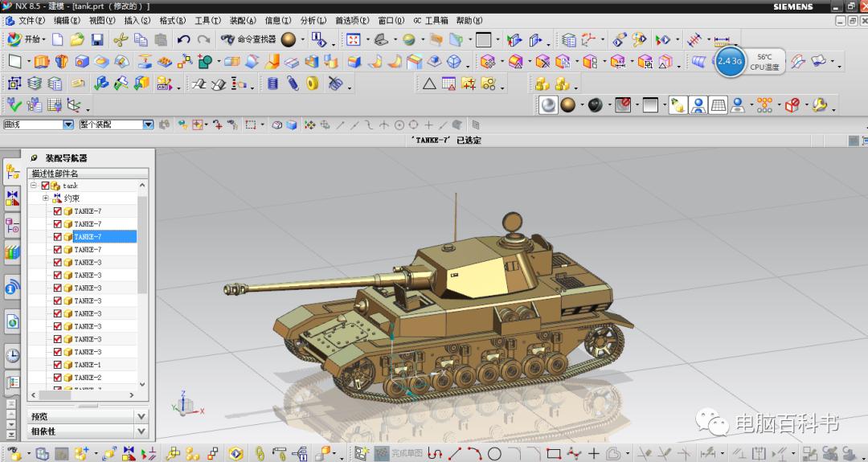
Task: Click the Save floppy disk icon
Action: point(97,39)
